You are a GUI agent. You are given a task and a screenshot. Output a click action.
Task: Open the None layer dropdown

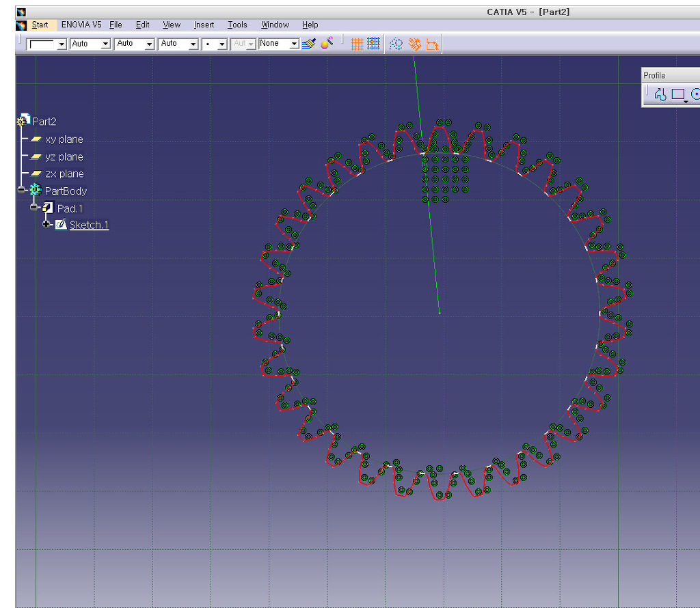click(295, 44)
